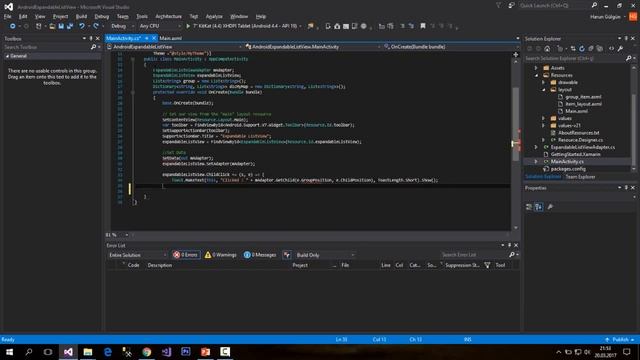Expand the drawable folder node
640x360 pixels.
[x=543, y=82]
